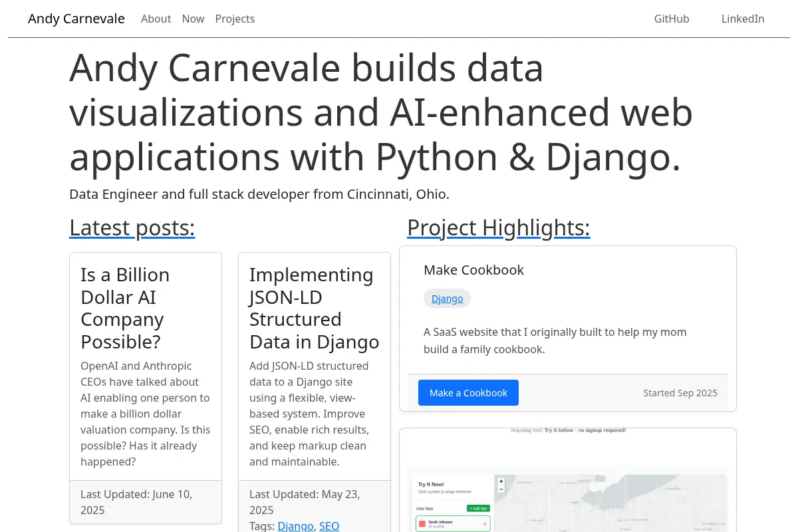Click the Add JSON-LD structured data summary
This screenshot has height=532, width=798.
[309, 414]
